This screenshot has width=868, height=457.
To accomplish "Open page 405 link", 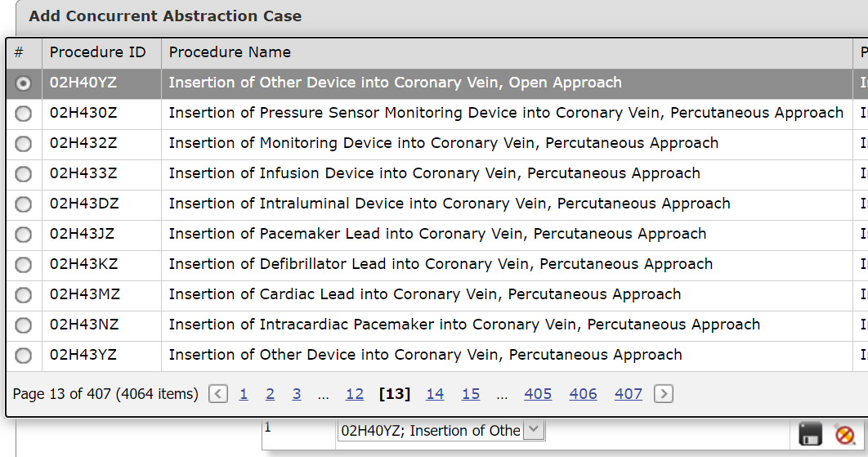I will pyautogui.click(x=538, y=394).
